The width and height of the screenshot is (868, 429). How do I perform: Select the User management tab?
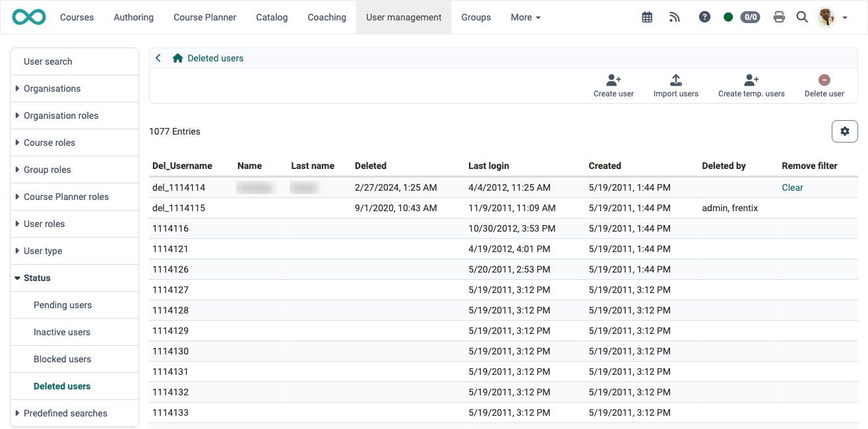pos(404,17)
